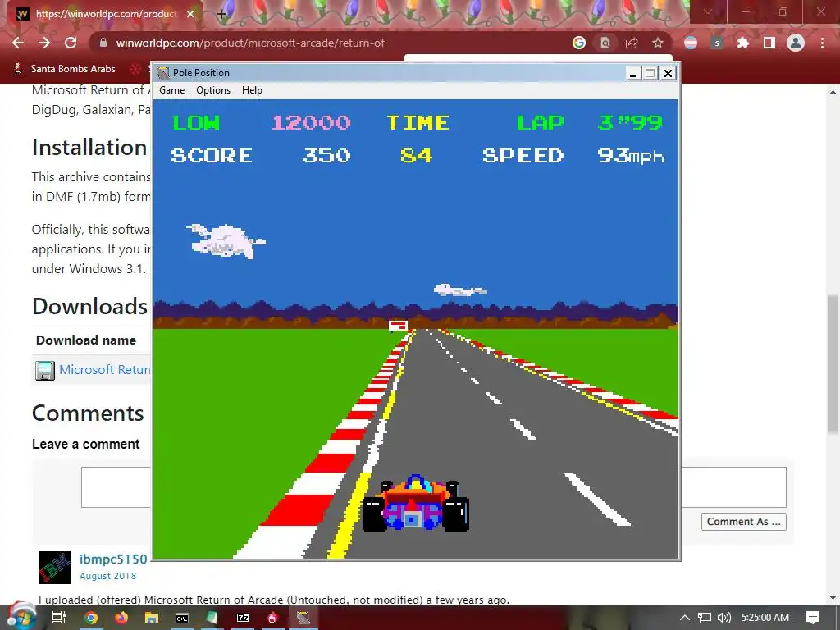840x630 pixels.
Task: Open Chrome Extensions puzzle menu
Action: click(x=743, y=43)
